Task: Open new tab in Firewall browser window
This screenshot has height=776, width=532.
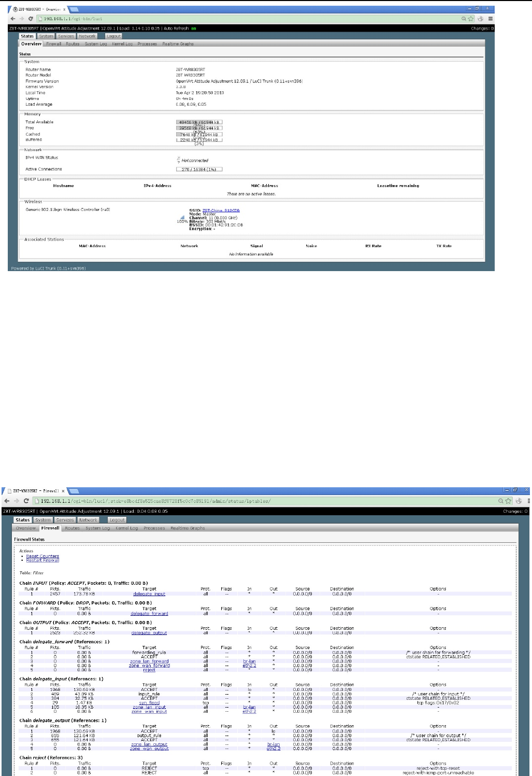Action: pyautogui.click(x=74, y=490)
